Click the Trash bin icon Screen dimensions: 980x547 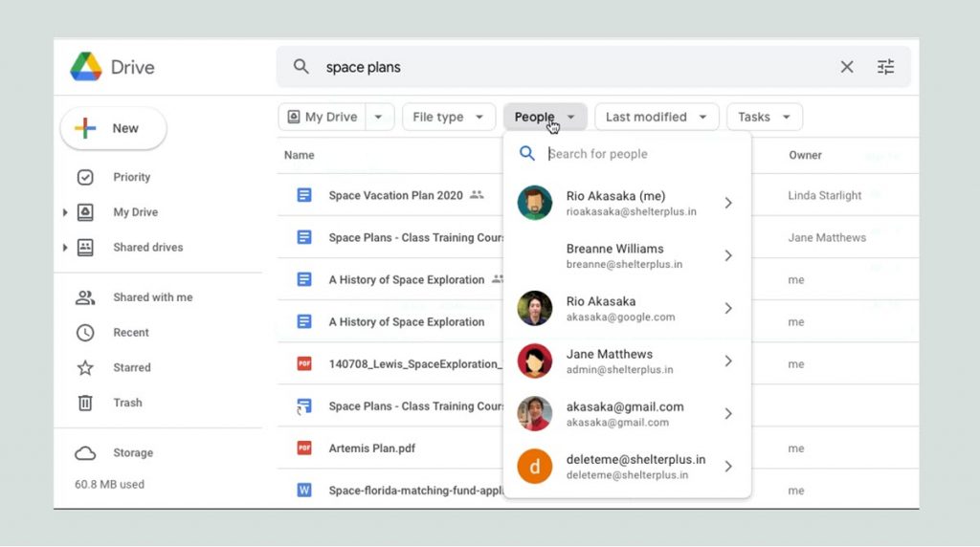tap(85, 403)
